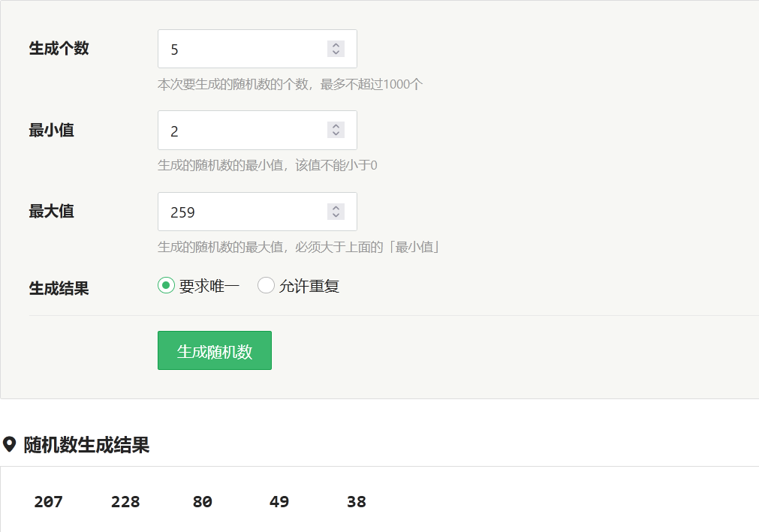Click the 生成结果 label
Image resolution: width=759 pixels, height=532 pixels.
[x=59, y=288]
